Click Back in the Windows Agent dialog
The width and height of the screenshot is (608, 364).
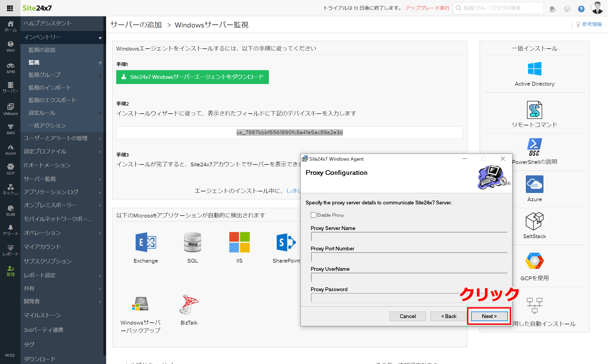(449, 316)
